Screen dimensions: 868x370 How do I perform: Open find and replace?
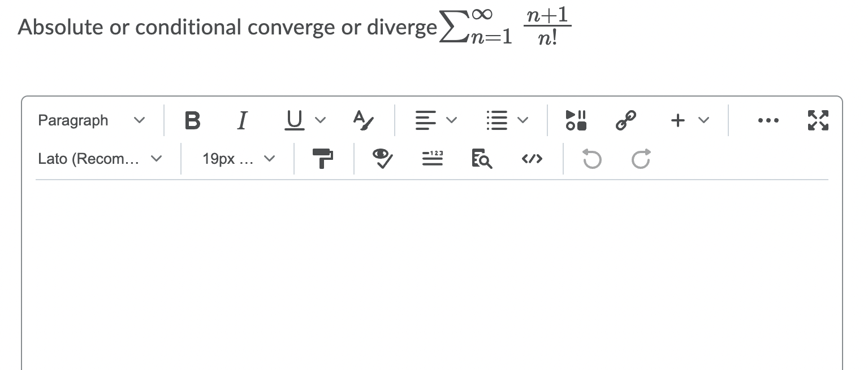(480, 159)
